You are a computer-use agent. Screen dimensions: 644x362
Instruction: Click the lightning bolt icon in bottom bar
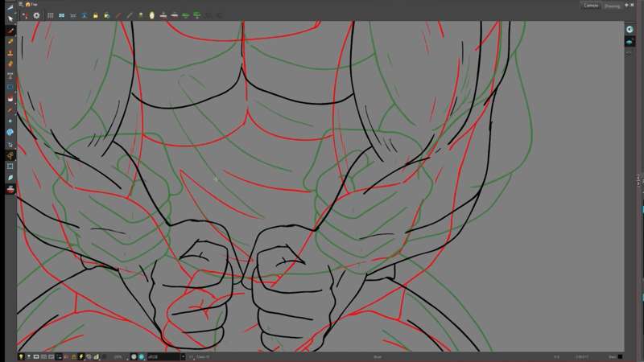[x=81, y=356]
